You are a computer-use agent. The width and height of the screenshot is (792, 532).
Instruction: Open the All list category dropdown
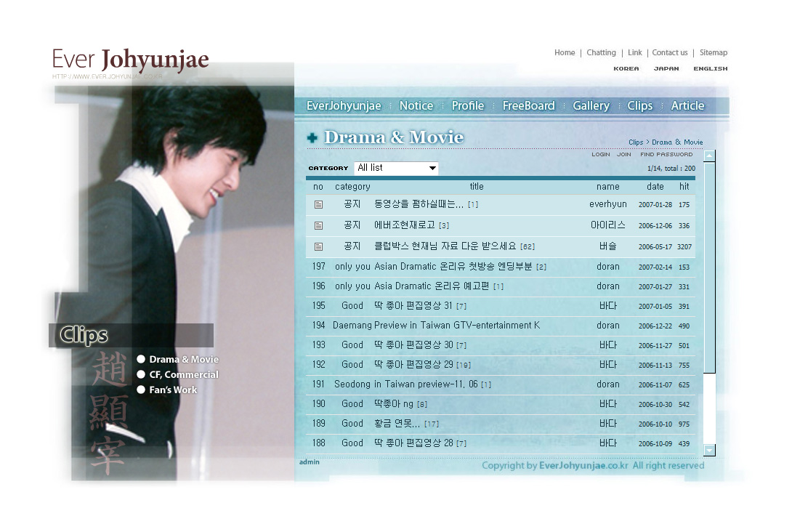396,168
